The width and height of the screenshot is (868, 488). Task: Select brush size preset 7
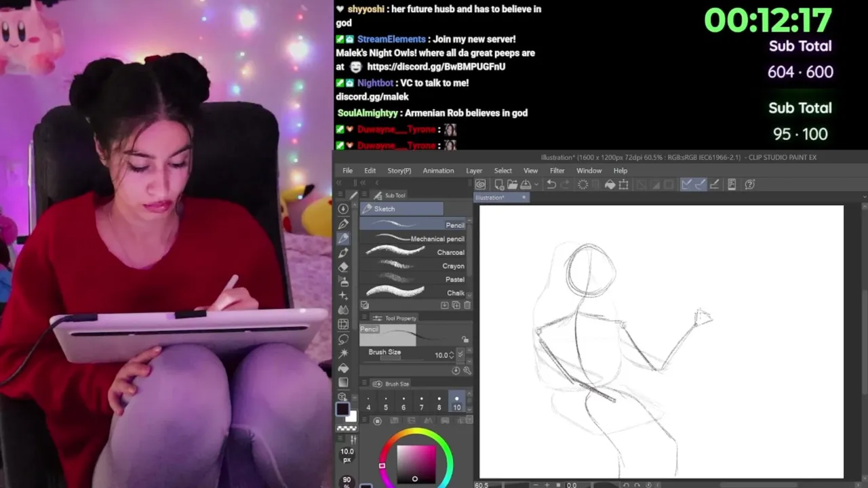tap(421, 403)
